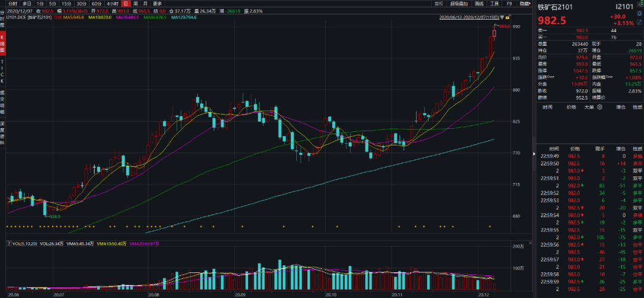Click the 超级叠加 overlay button
Viewport: 644px width, 298px height.
(x=459, y=4)
